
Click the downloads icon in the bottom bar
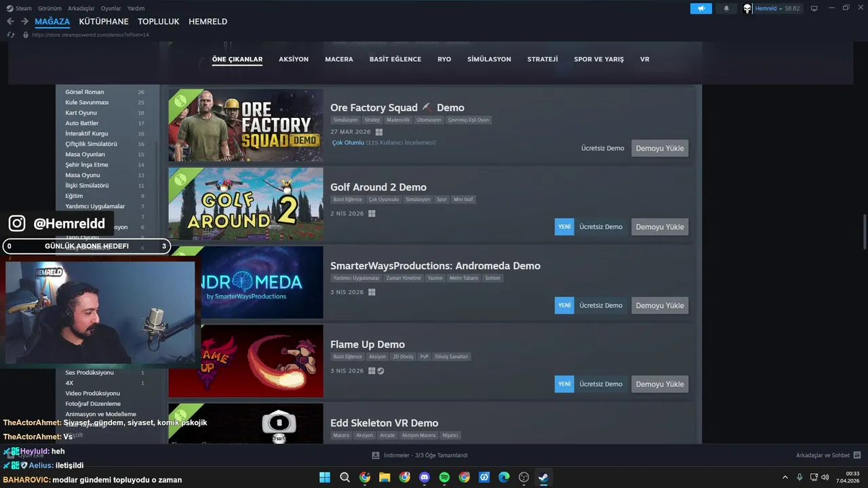376,455
